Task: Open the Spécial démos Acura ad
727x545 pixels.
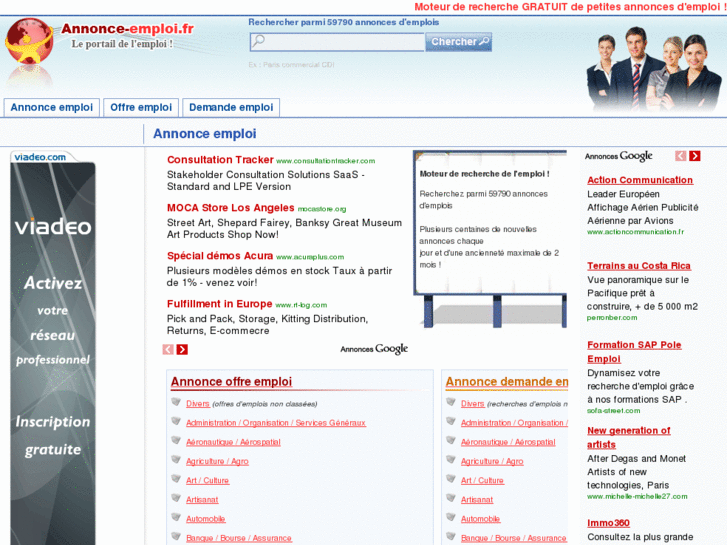Action: (x=220, y=256)
